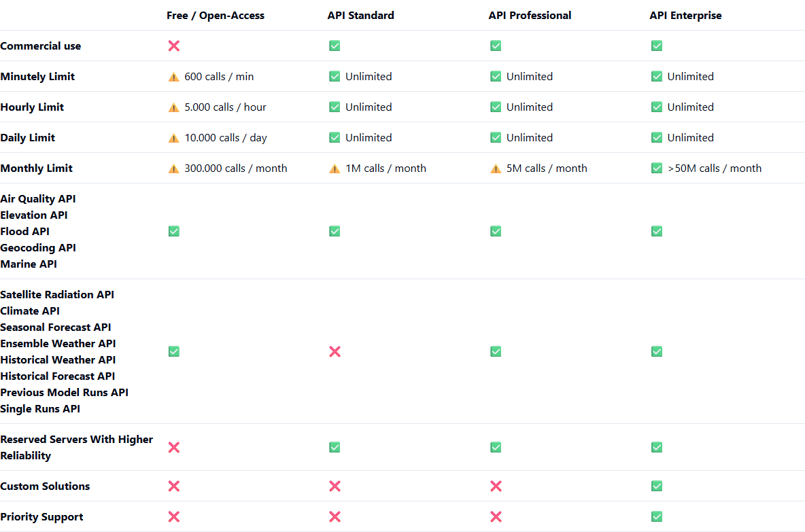Click the warning icon beside 5M calls / month
805x532 pixels.
point(496,169)
